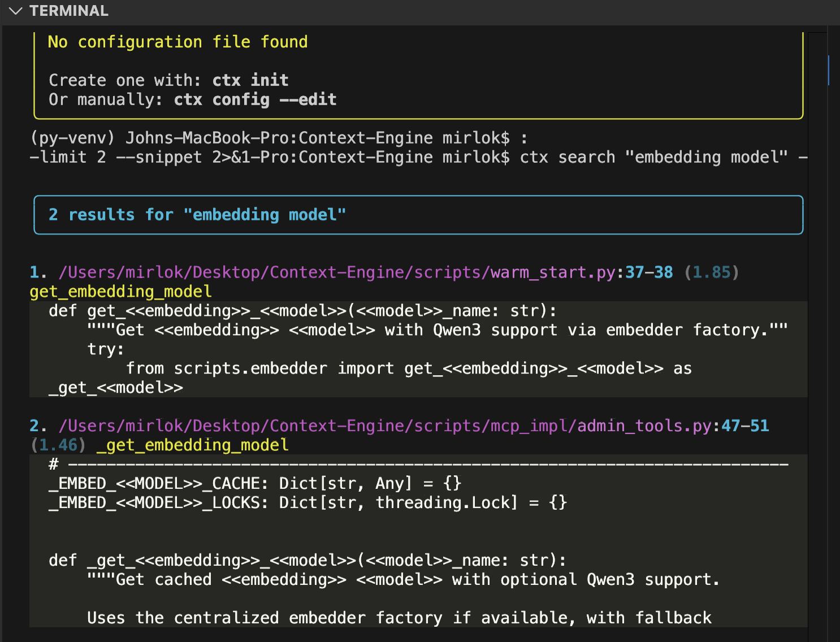Click the score '(1.46)' text
The width and height of the screenshot is (840, 642).
tap(58, 445)
